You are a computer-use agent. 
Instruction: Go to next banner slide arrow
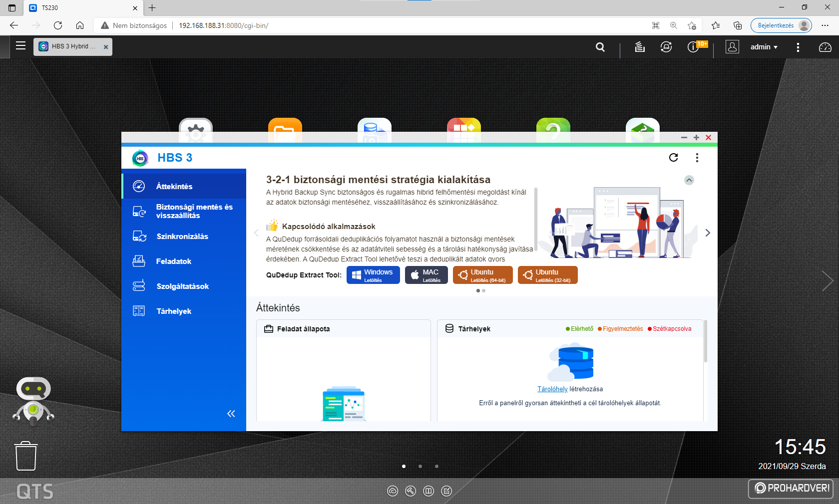point(708,233)
